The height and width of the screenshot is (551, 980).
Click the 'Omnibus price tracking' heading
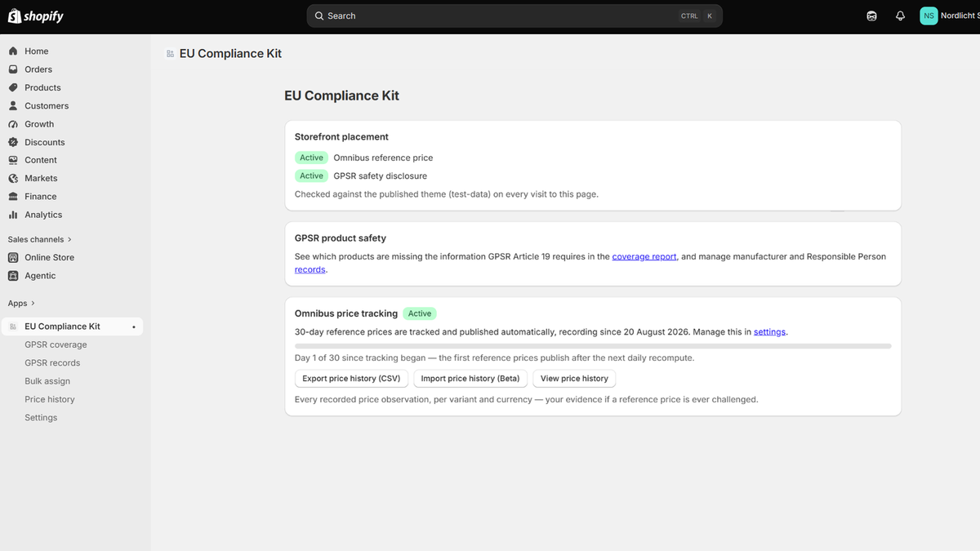click(x=346, y=313)
